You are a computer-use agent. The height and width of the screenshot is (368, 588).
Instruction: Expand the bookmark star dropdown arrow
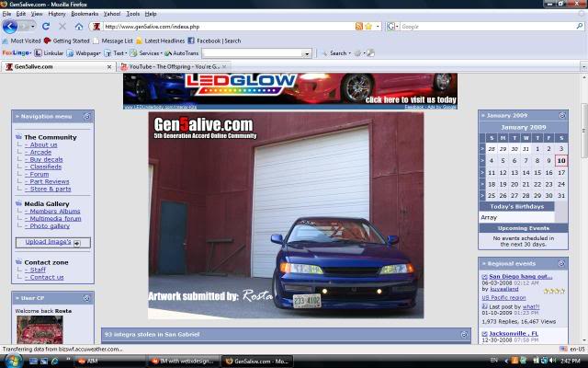pyautogui.click(x=378, y=27)
